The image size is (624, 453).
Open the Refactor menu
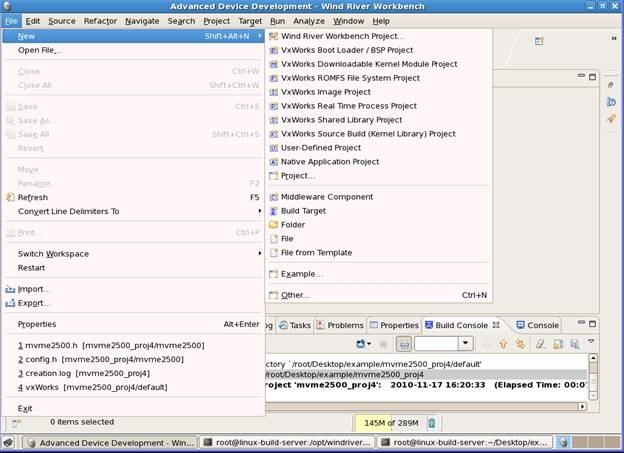tap(100, 21)
